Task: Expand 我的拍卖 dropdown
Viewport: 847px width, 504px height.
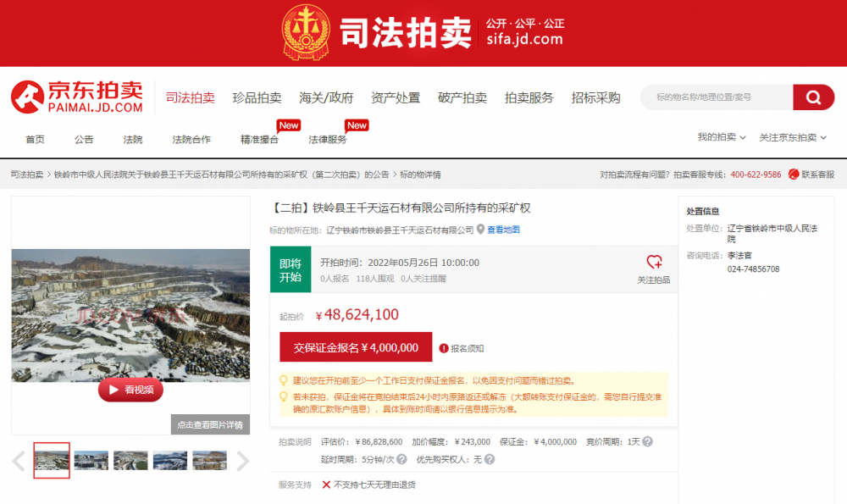Action: click(x=721, y=137)
